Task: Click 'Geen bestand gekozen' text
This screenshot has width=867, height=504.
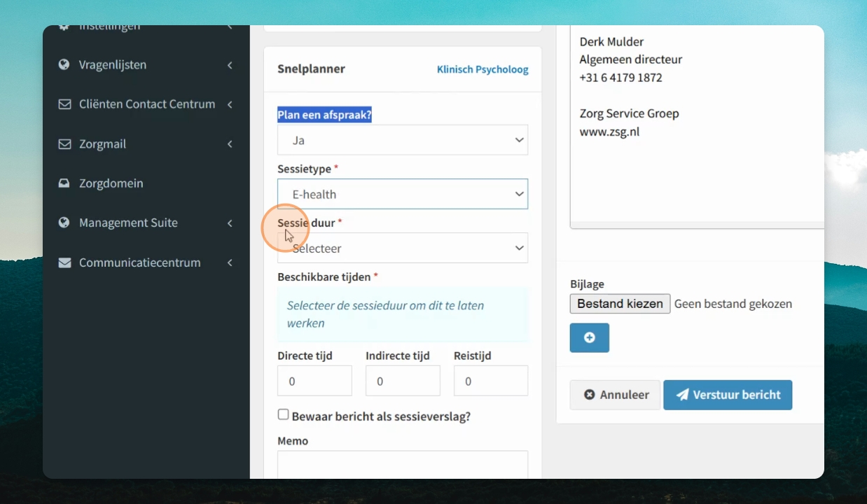Action: pyautogui.click(x=733, y=304)
